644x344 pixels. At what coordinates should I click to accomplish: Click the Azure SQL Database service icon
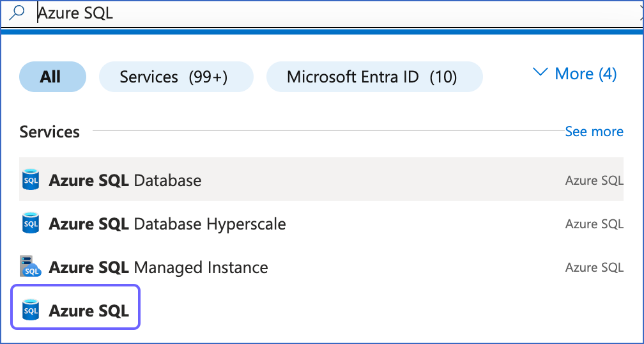tap(31, 180)
